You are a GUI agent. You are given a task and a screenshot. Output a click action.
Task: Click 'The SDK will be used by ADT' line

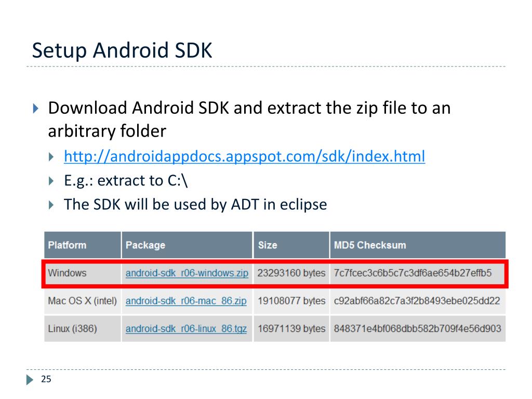(195, 205)
